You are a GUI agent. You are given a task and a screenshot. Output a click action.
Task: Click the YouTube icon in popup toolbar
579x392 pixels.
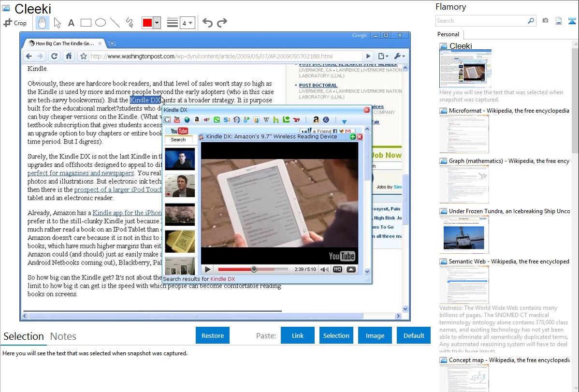177,120
